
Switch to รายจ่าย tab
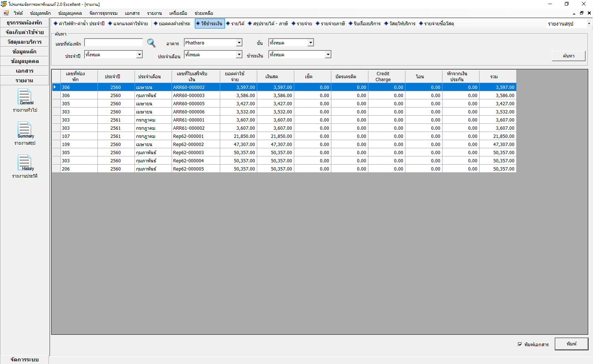[x=302, y=23]
